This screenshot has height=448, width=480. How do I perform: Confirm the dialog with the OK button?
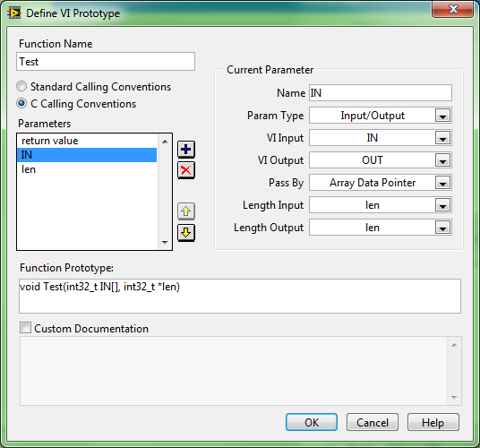[312, 423]
